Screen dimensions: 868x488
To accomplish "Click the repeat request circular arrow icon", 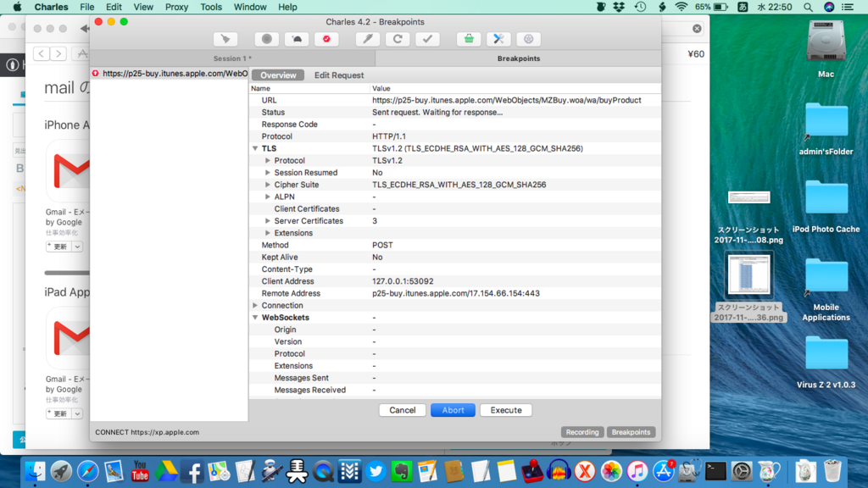I will [x=398, y=39].
